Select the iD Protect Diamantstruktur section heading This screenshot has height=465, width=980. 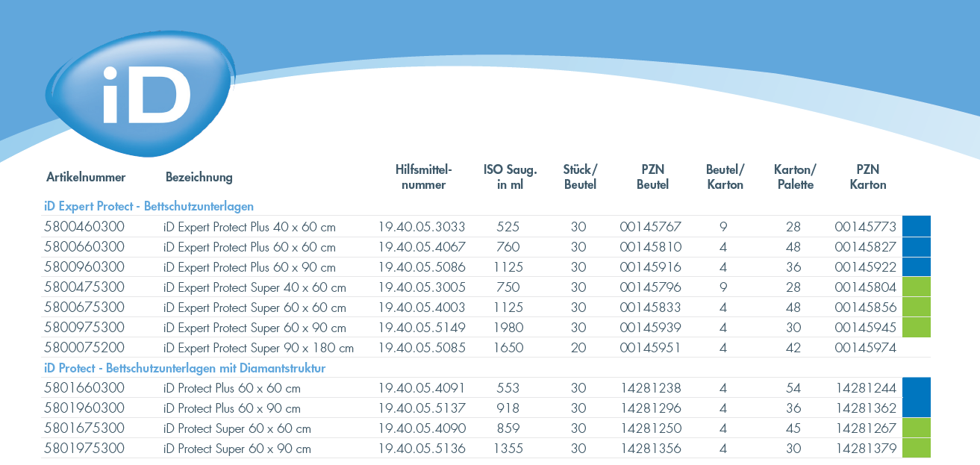point(185,368)
